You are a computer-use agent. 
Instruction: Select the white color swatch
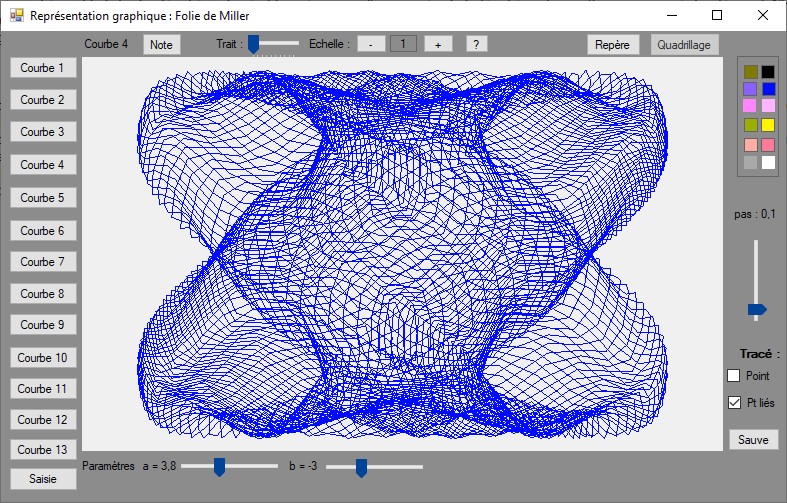768,162
